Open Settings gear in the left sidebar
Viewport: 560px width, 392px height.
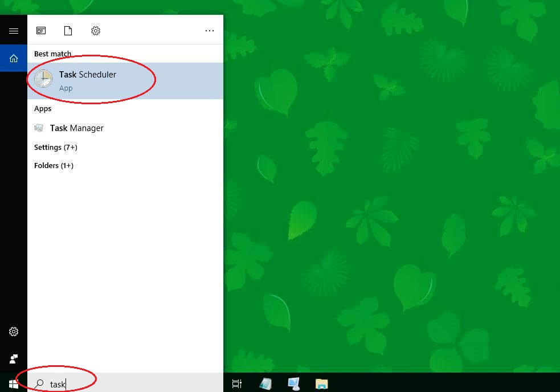click(14, 332)
